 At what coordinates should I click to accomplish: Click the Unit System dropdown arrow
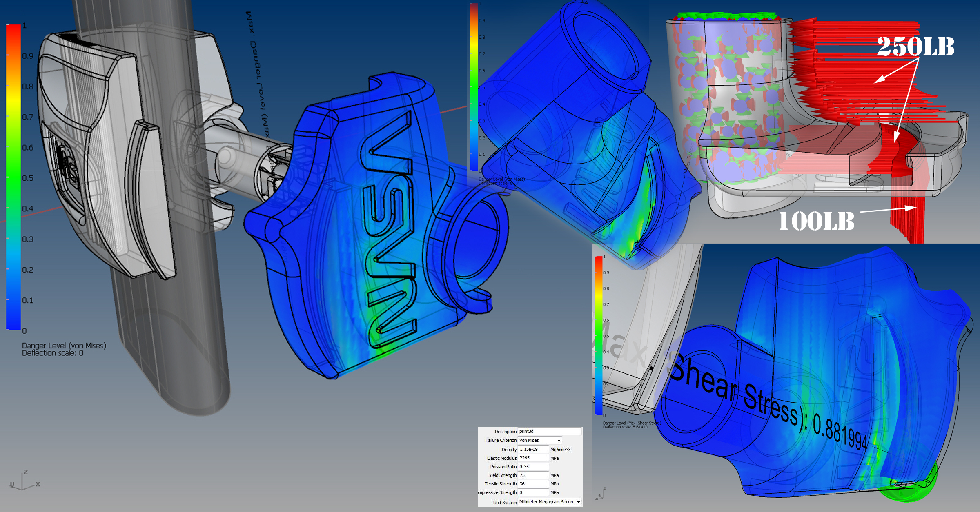(x=578, y=502)
